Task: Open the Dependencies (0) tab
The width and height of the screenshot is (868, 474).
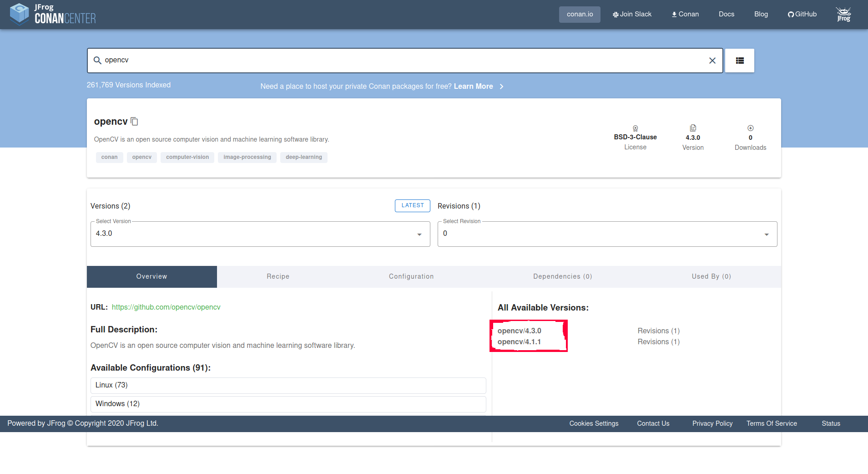Action: 562,276
